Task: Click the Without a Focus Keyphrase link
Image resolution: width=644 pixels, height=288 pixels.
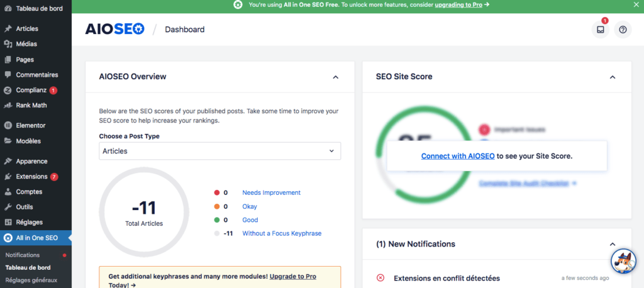Action: coord(282,233)
